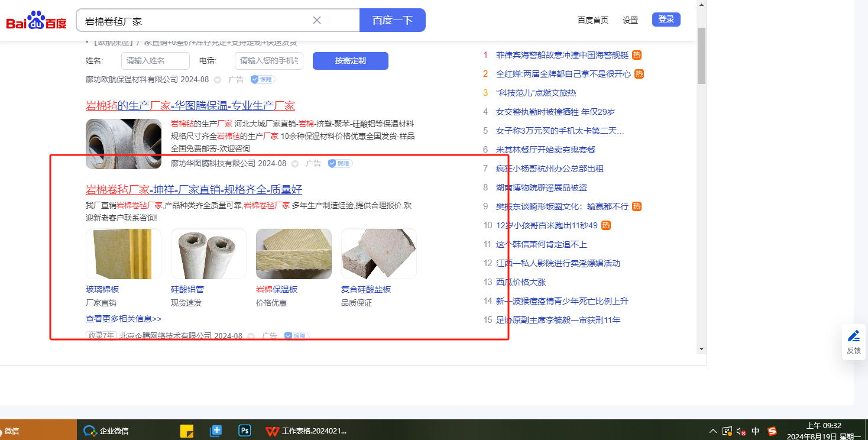This screenshot has width=868, height=440.
Task: Click the 热 tag beside 樊振东 headline
Action: [x=637, y=206]
